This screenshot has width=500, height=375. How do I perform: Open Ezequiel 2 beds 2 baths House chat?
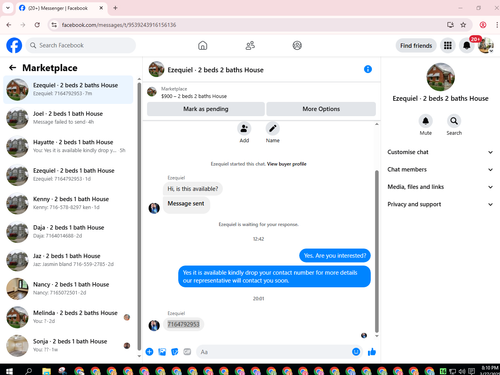[x=68, y=89]
